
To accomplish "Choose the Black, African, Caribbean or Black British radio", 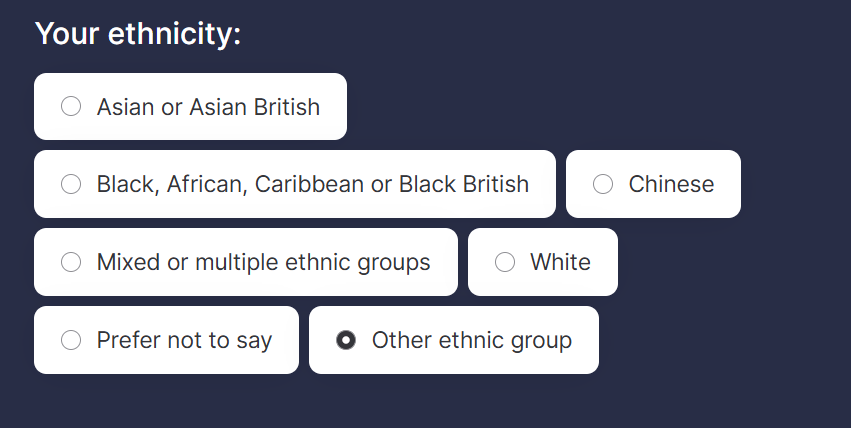I will click(71, 184).
